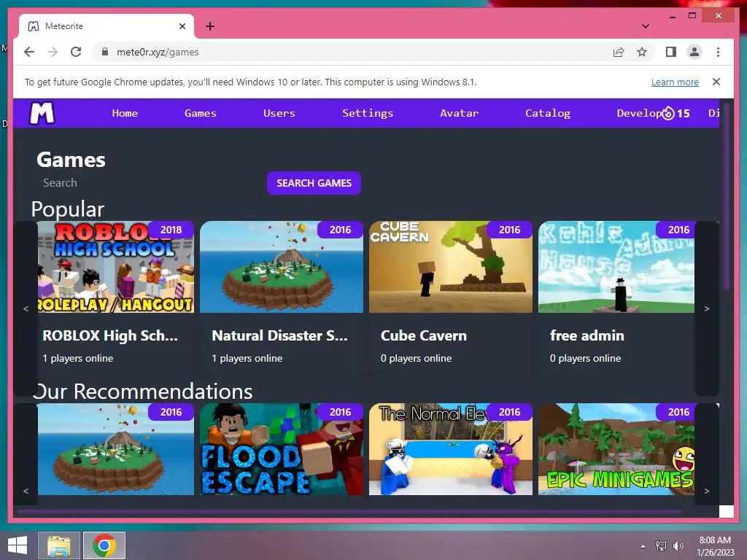Open the Epic Minigames thumbnail
The height and width of the screenshot is (560, 747).
point(616,449)
